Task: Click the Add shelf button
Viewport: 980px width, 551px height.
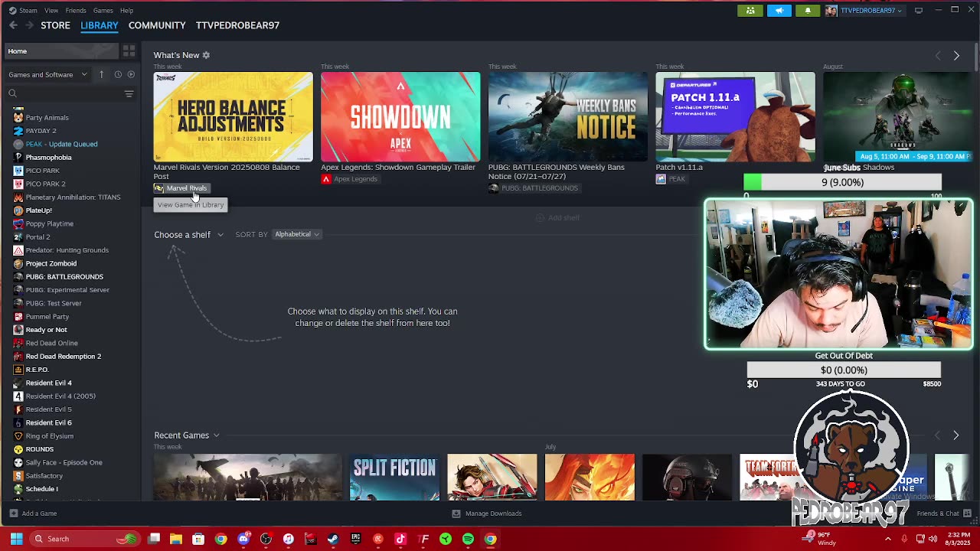Action: click(557, 218)
